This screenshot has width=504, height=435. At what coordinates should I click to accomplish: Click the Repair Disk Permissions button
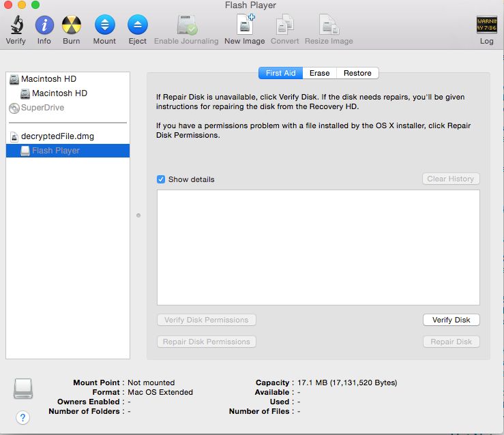[x=207, y=342]
